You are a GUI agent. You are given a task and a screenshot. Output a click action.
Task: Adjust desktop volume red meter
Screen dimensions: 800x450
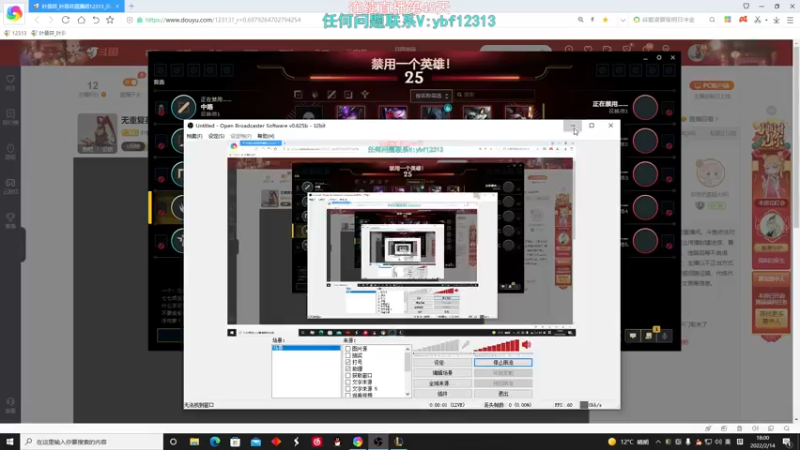496,346
